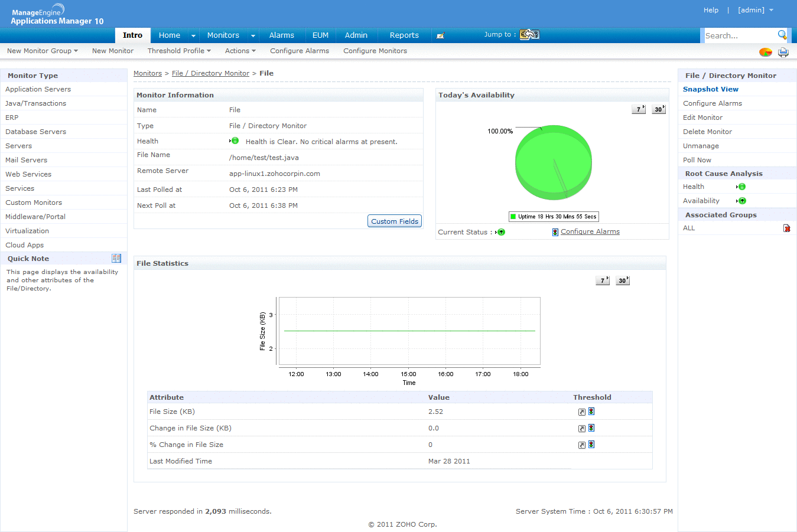Image resolution: width=797 pixels, height=532 pixels.
Task: Open the Actions dropdown menu
Action: [240, 51]
